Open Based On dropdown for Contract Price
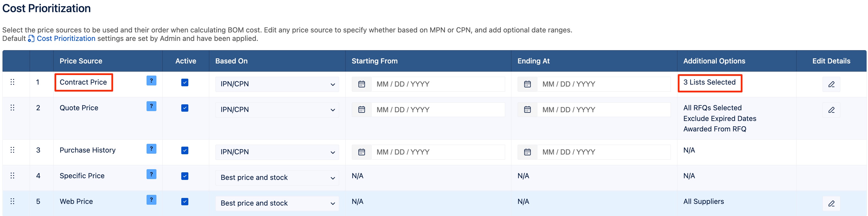The image size is (868, 216). (277, 84)
